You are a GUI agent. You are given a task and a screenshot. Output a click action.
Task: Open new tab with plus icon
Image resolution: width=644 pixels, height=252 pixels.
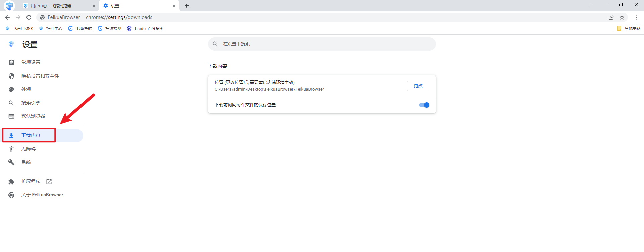point(187,6)
